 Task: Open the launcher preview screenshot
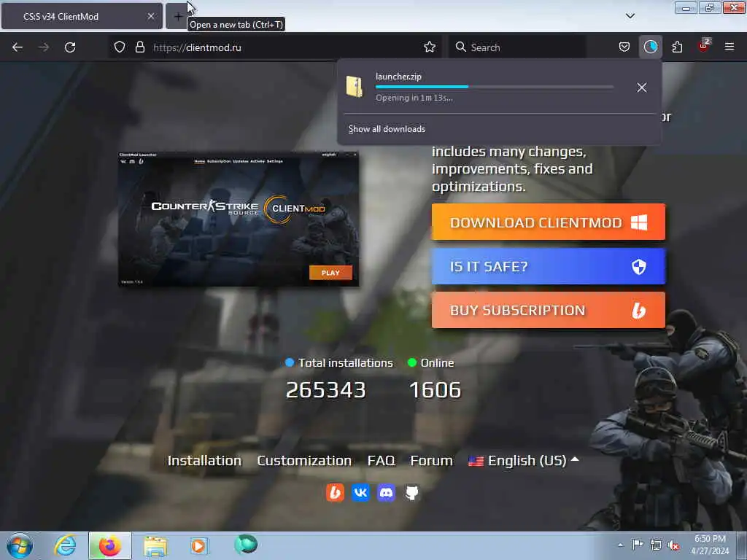point(239,219)
